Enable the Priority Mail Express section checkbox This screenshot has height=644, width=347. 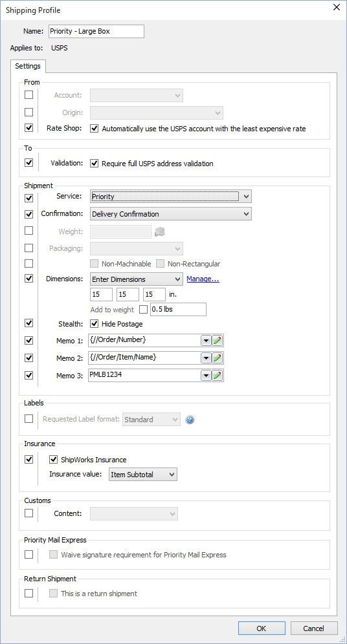pyautogui.click(x=28, y=555)
